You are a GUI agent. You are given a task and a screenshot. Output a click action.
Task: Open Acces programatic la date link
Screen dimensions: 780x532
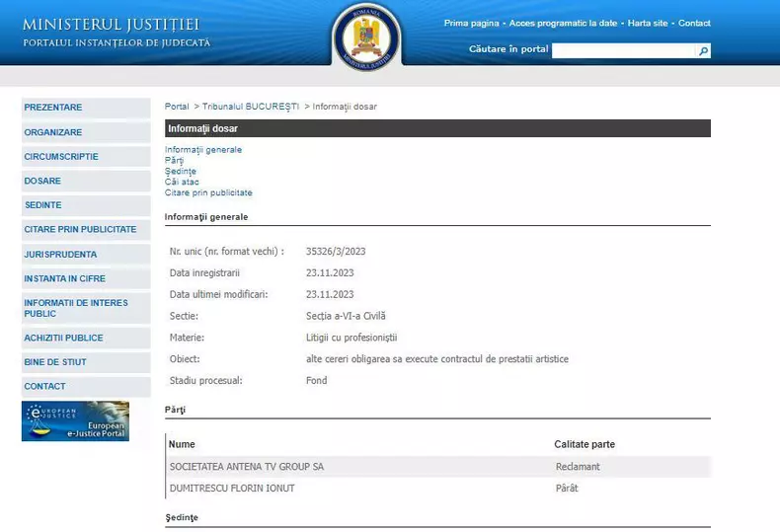pyautogui.click(x=563, y=24)
